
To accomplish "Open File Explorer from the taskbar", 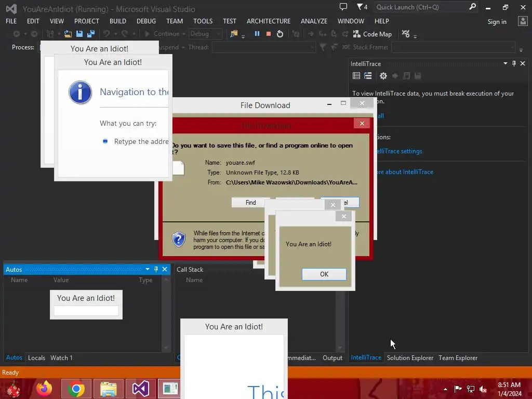I will (109, 389).
